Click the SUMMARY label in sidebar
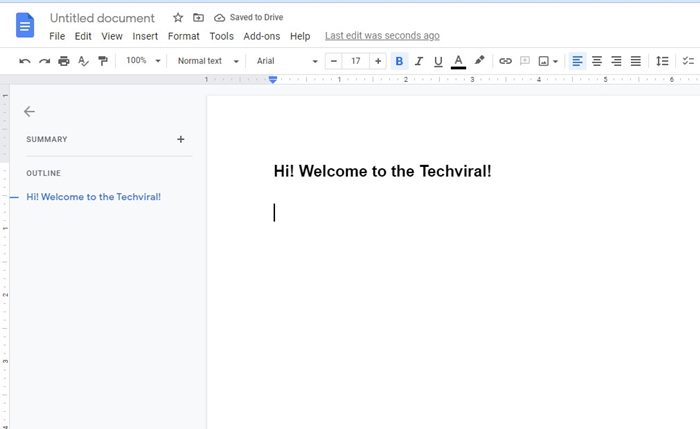 (x=47, y=139)
